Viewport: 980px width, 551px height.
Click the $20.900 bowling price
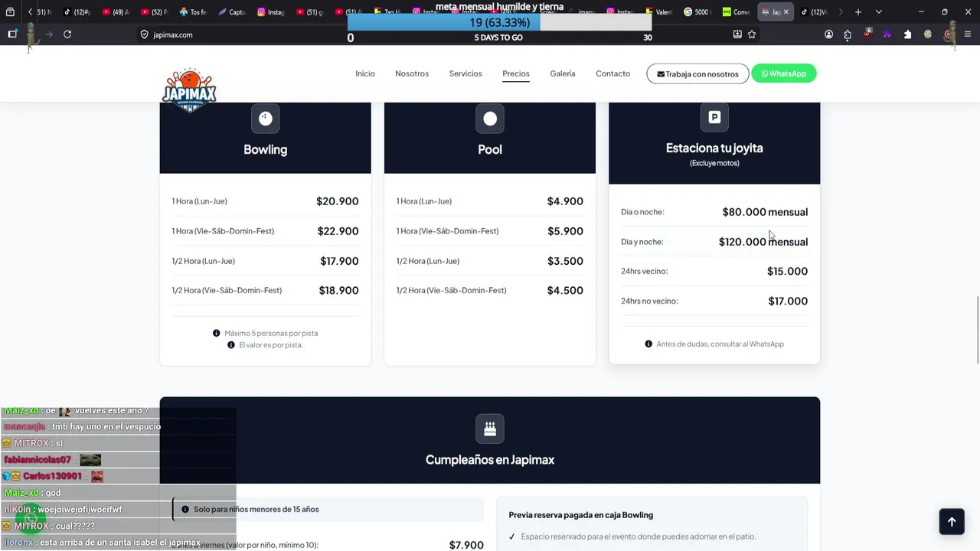[x=338, y=201]
